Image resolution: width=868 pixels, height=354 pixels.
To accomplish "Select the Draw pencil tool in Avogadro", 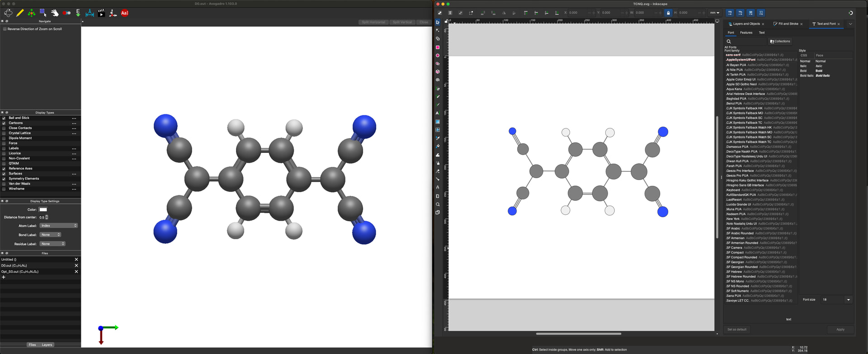I will pos(20,13).
